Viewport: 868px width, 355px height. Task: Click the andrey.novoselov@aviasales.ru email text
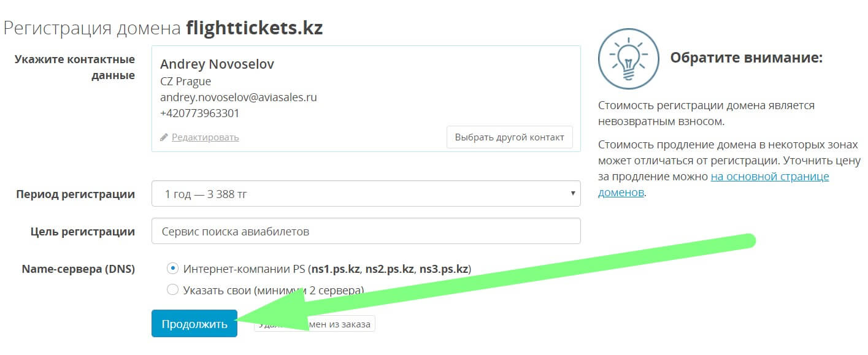pos(238,97)
